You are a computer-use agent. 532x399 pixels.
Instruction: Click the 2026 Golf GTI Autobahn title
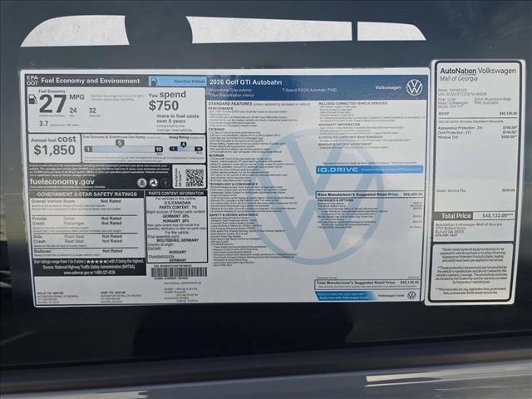tap(245, 82)
